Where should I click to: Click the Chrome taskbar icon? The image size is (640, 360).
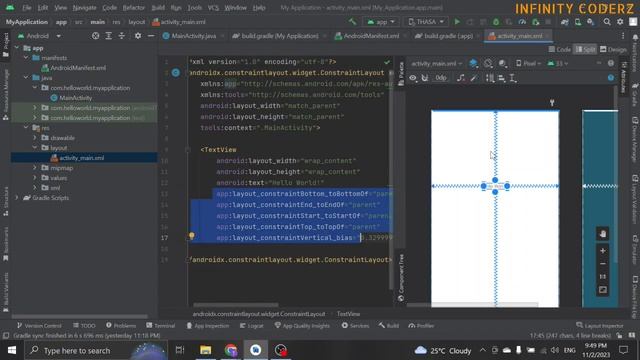point(231,350)
